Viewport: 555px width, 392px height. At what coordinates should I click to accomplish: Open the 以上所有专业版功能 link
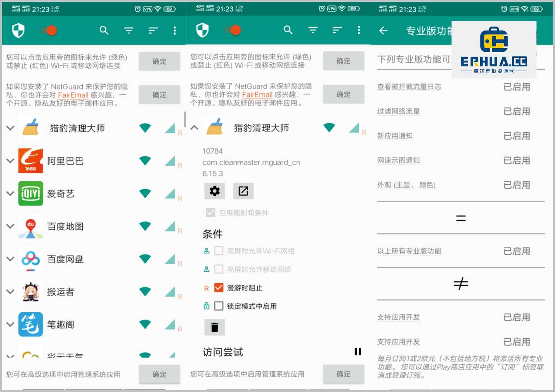[x=409, y=251]
